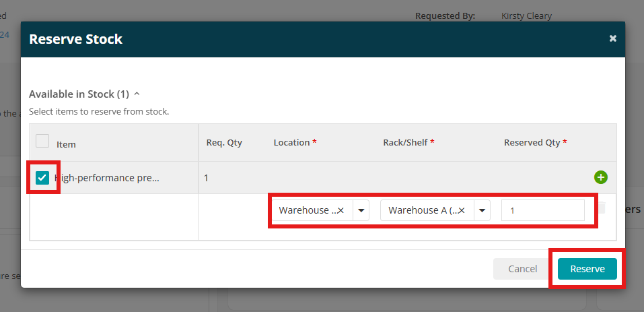Image resolution: width=644 pixels, height=312 pixels.
Task: Collapse the Available in Stock section
Action: (x=137, y=94)
